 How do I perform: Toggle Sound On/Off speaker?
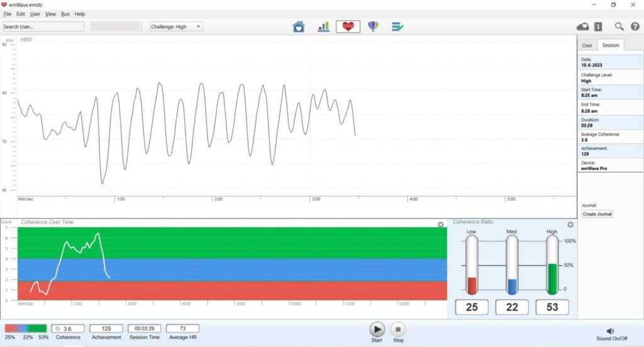(x=609, y=331)
